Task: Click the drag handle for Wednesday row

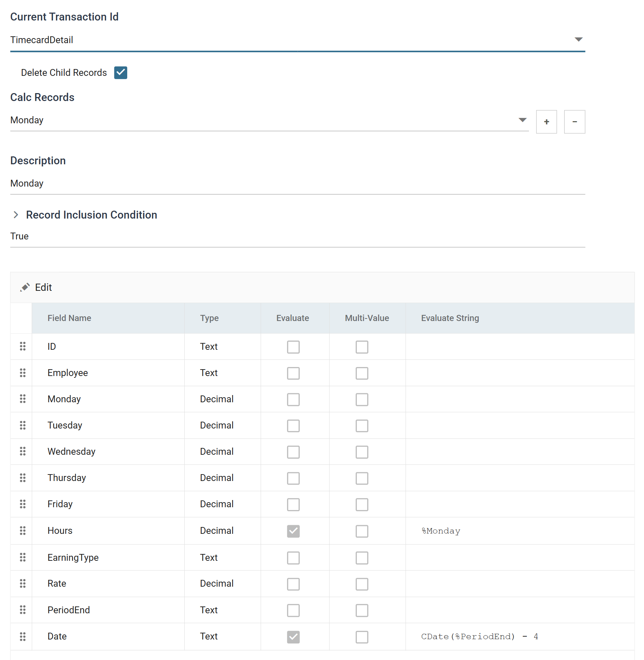Action: [x=23, y=452]
